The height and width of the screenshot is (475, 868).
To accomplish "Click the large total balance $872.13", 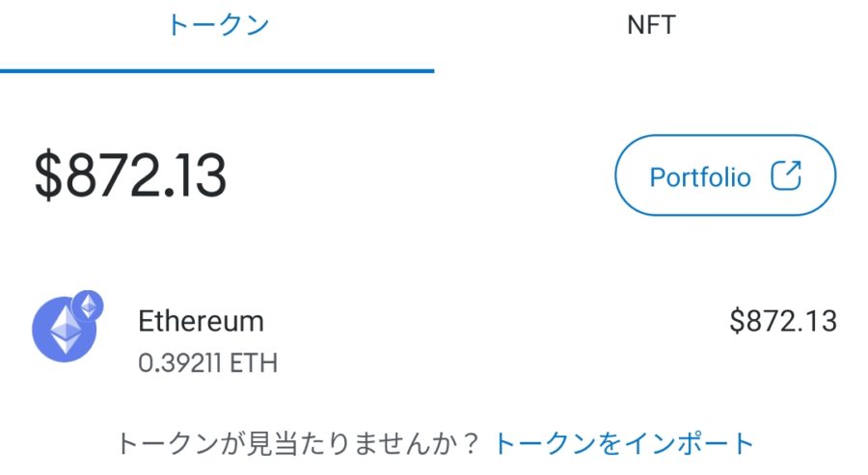I will (x=131, y=176).
